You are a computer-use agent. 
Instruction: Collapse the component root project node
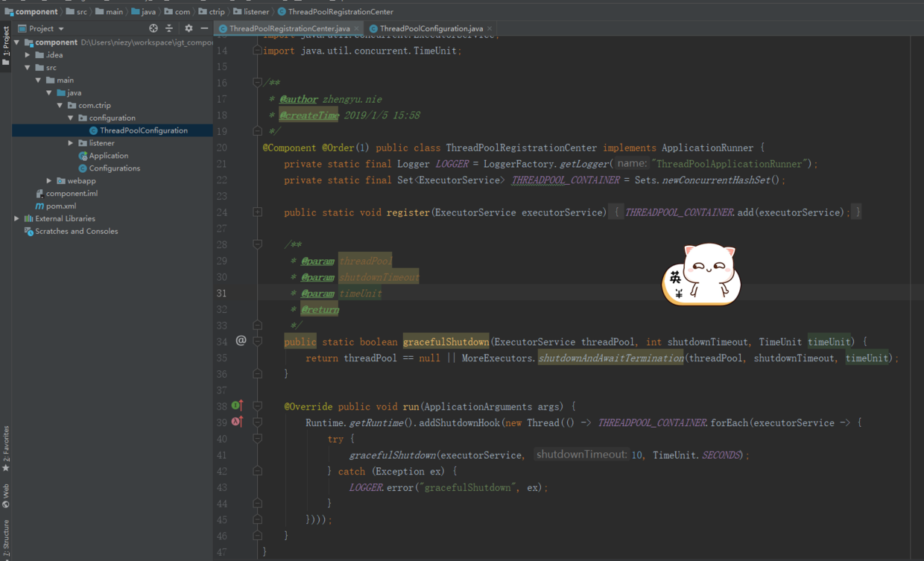17,42
